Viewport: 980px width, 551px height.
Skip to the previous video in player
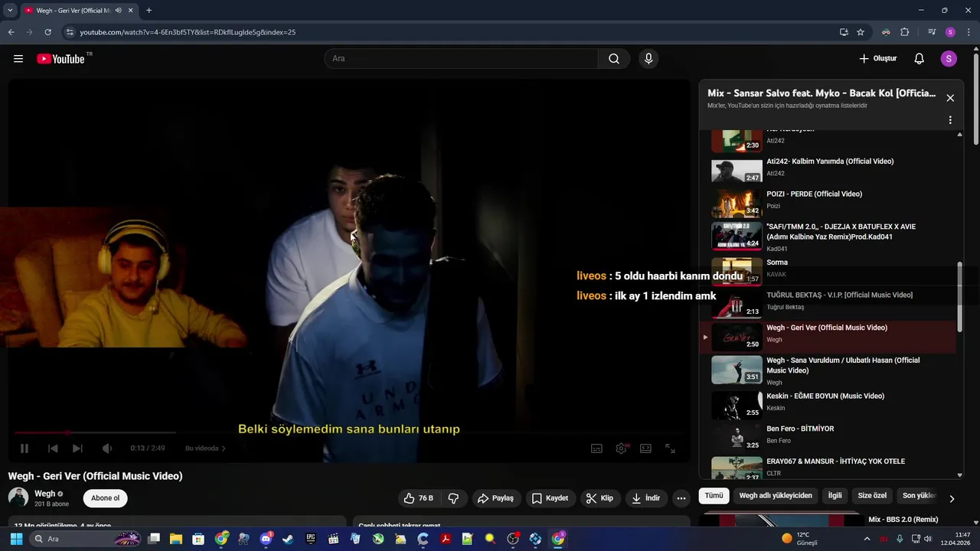53,448
